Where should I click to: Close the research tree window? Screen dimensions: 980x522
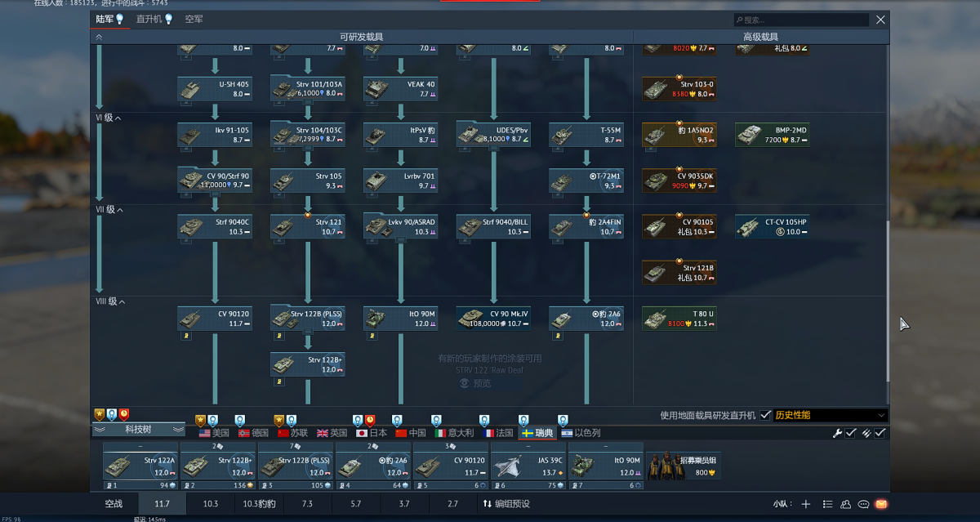[880, 20]
